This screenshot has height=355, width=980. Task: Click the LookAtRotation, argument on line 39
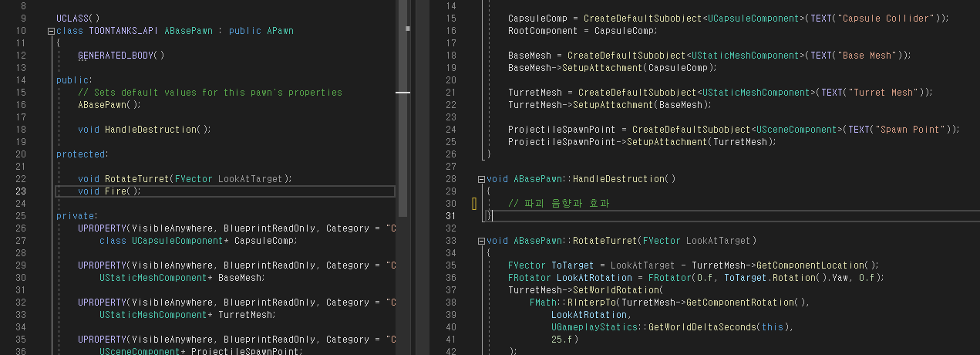point(591,315)
